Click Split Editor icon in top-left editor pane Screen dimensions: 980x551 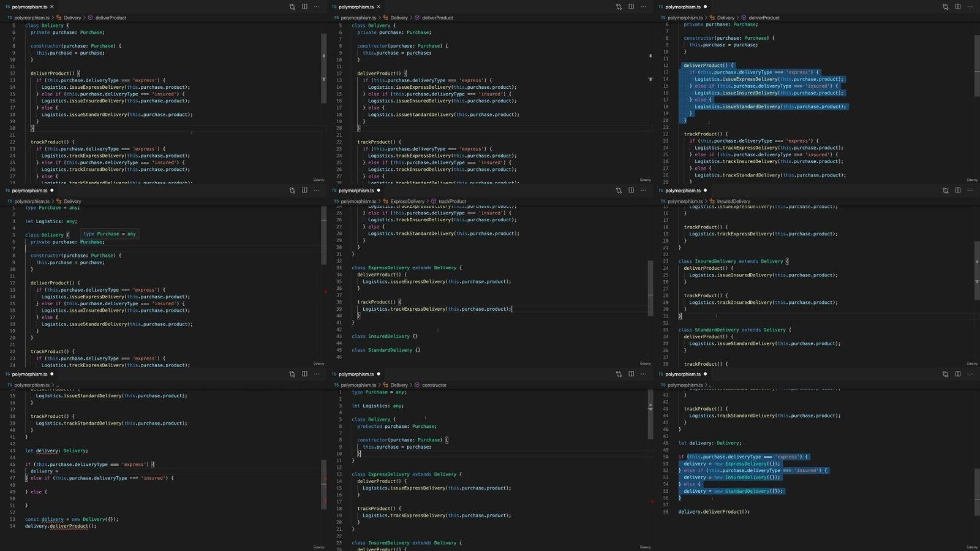tap(304, 7)
